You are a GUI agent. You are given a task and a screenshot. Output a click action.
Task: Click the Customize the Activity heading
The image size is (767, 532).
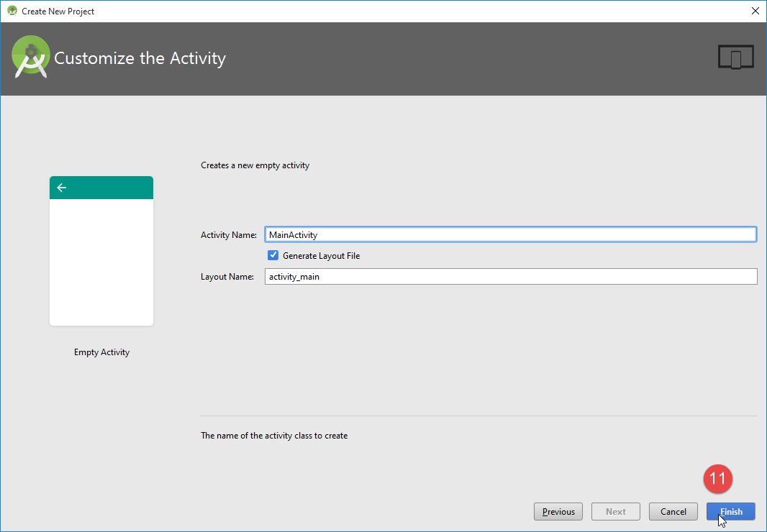pos(140,58)
